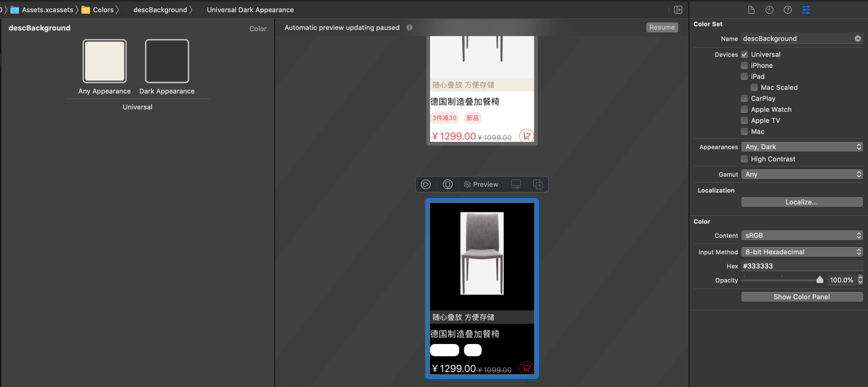Click the Preview settings button

(481, 184)
